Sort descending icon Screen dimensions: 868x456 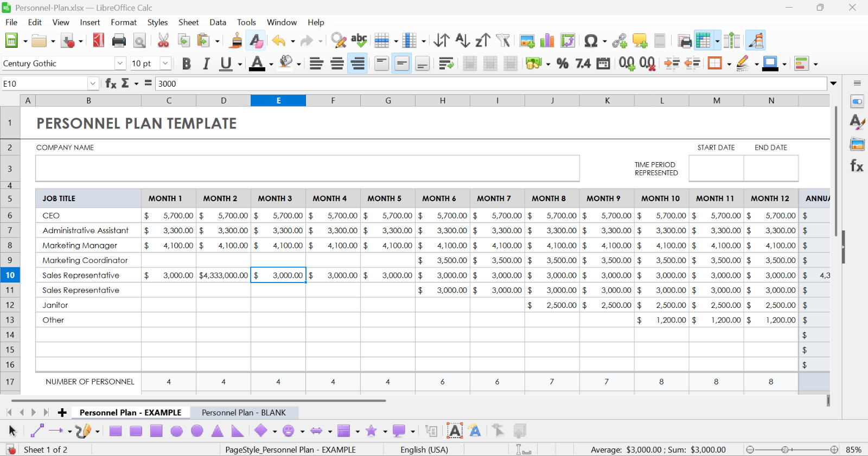pos(482,41)
